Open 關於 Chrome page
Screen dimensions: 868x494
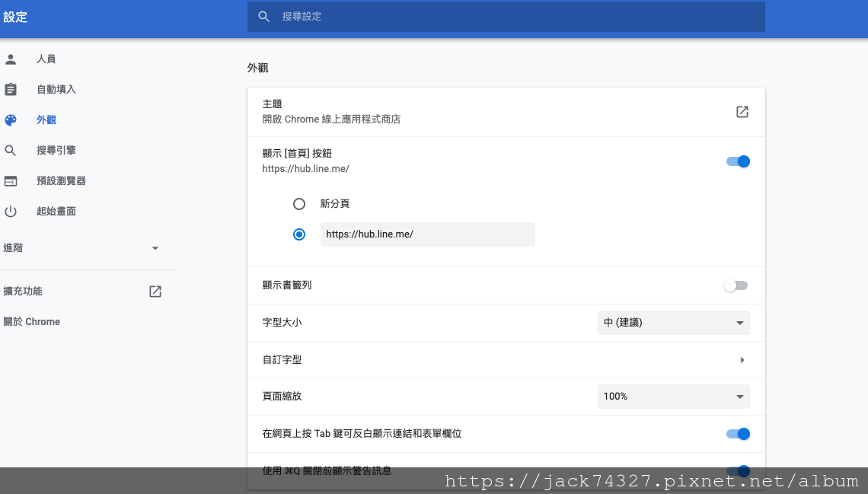(31, 322)
